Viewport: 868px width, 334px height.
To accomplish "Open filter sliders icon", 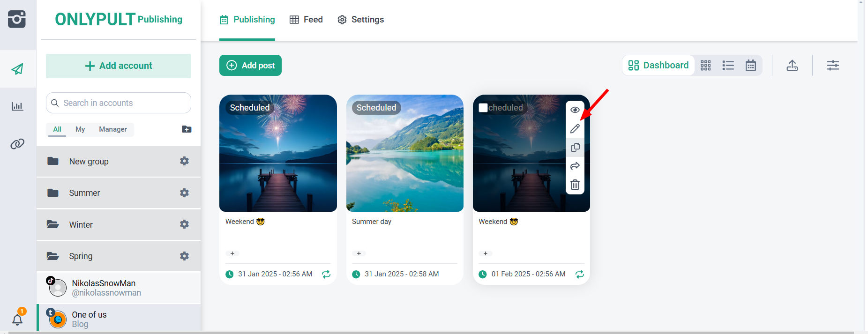I will [833, 66].
